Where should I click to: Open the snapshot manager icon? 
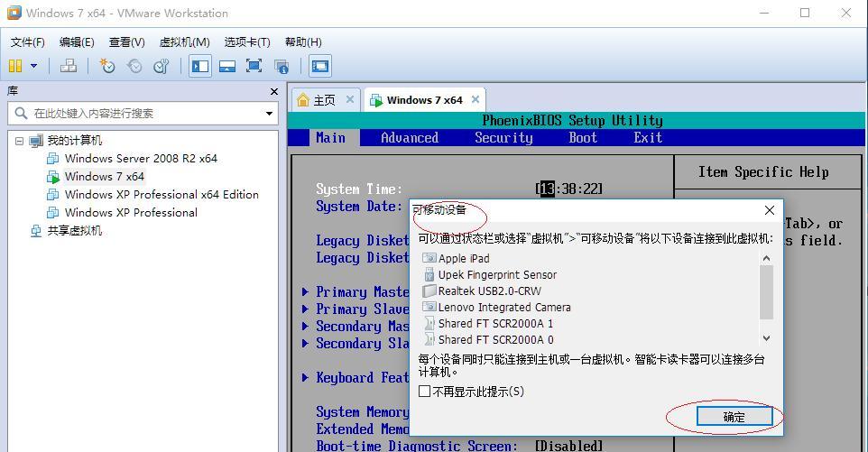(162, 67)
